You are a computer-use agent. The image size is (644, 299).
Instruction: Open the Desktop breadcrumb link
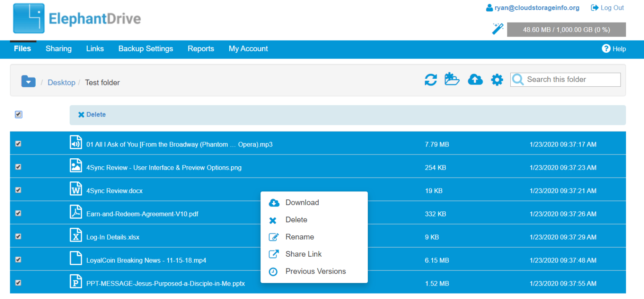[61, 82]
